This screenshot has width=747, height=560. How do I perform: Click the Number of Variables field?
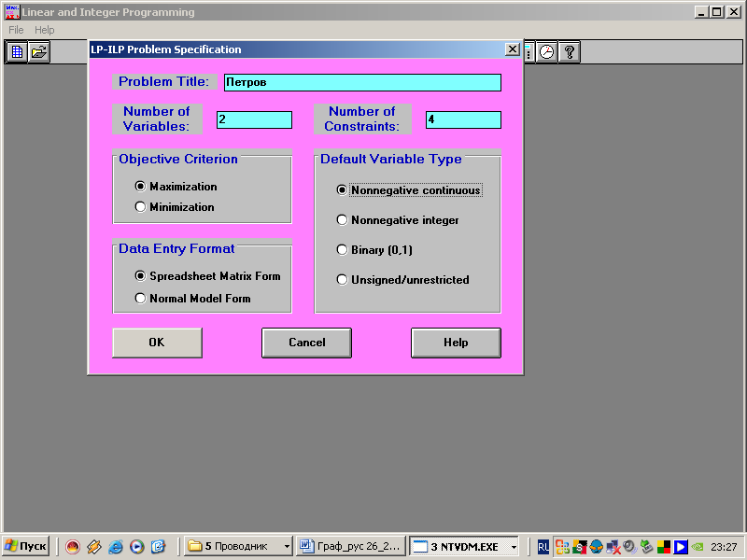pyautogui.click(x=254, y=119)
